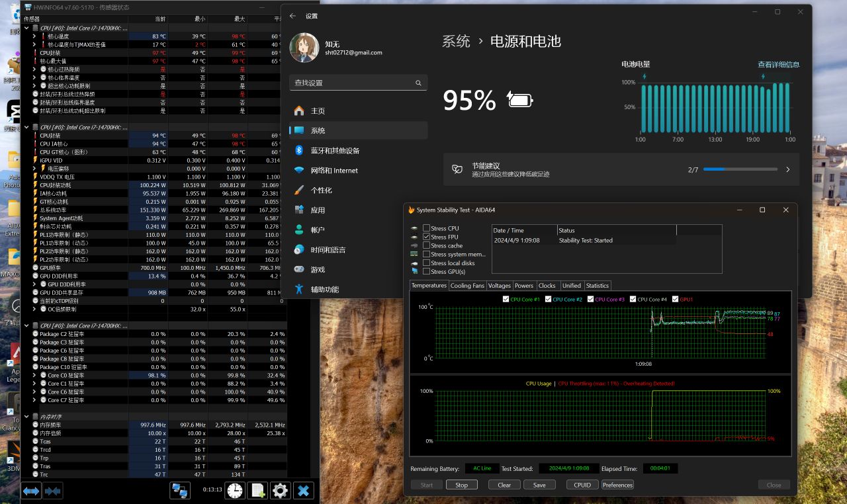
Task: Click the back arrow in Settings
Action: click(293, 16)
